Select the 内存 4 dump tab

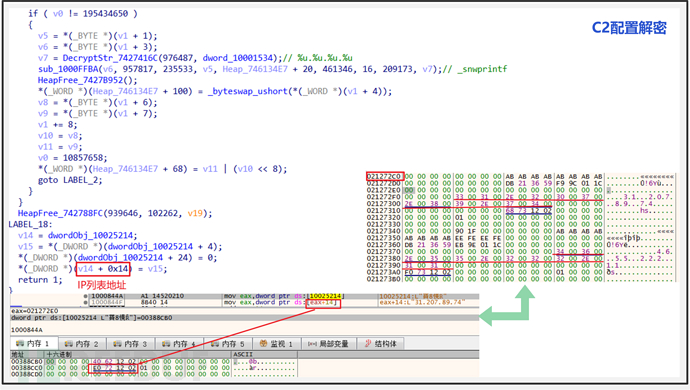coord(179,344)
